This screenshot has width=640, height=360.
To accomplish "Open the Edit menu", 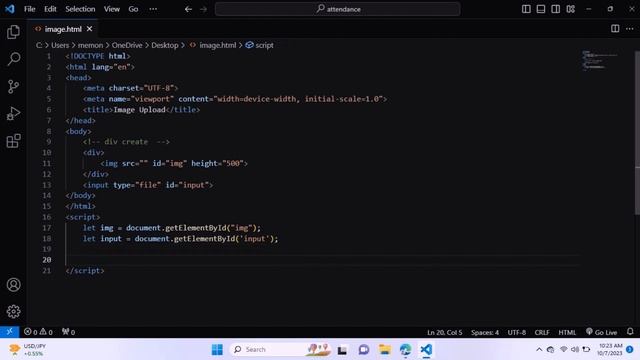I will point(50,9).
